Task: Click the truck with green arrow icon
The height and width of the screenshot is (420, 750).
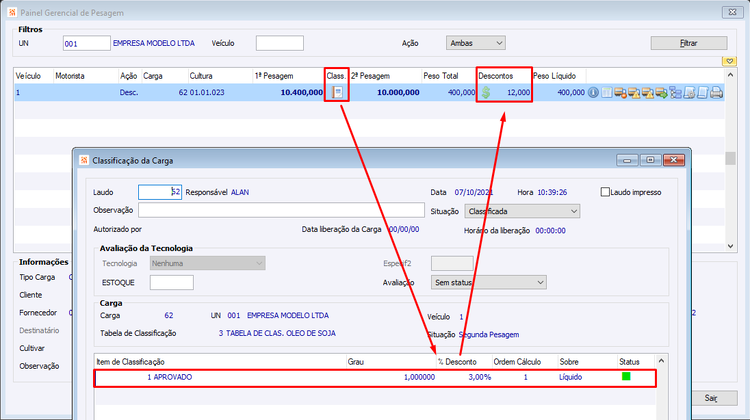Action: (662, 92)
